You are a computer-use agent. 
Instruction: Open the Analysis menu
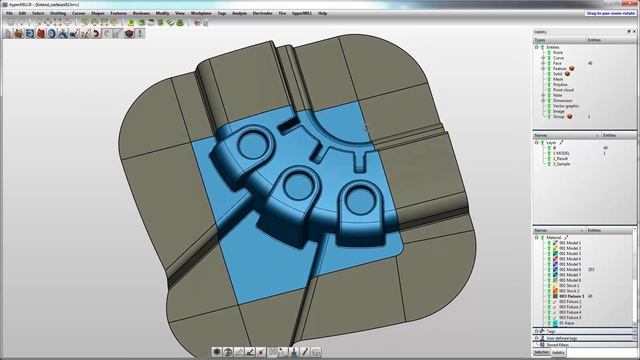pyautogui.click(x=239, y=13)
